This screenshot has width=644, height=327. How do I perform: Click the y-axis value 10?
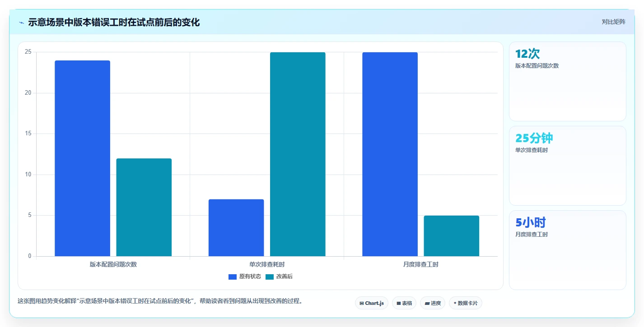tap(28, 175)
